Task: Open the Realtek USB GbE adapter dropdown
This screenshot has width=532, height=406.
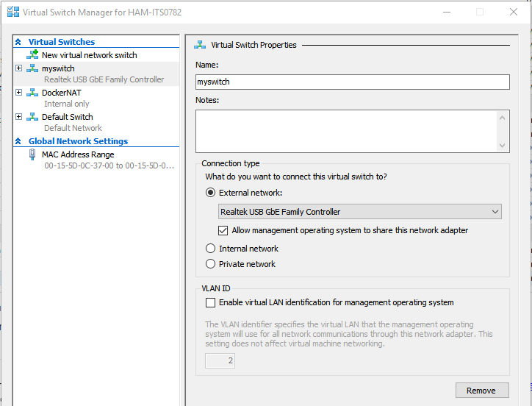Action: click(359, 212)
